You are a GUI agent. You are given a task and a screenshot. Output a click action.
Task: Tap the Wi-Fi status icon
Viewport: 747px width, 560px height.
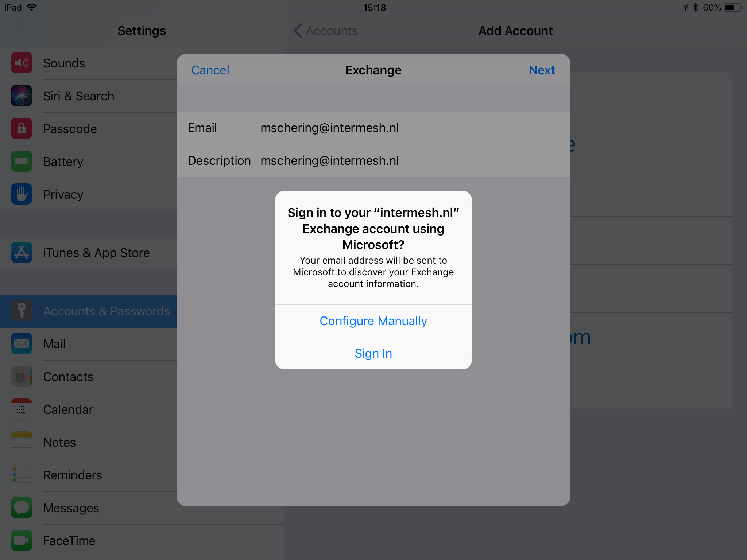(x=32, y=7)
